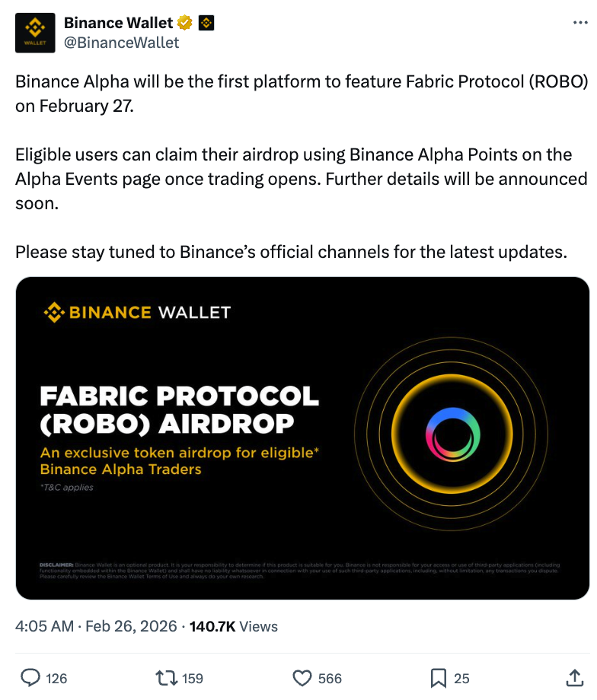Click the Binance Wallet logo in banner

coord(137,312)
